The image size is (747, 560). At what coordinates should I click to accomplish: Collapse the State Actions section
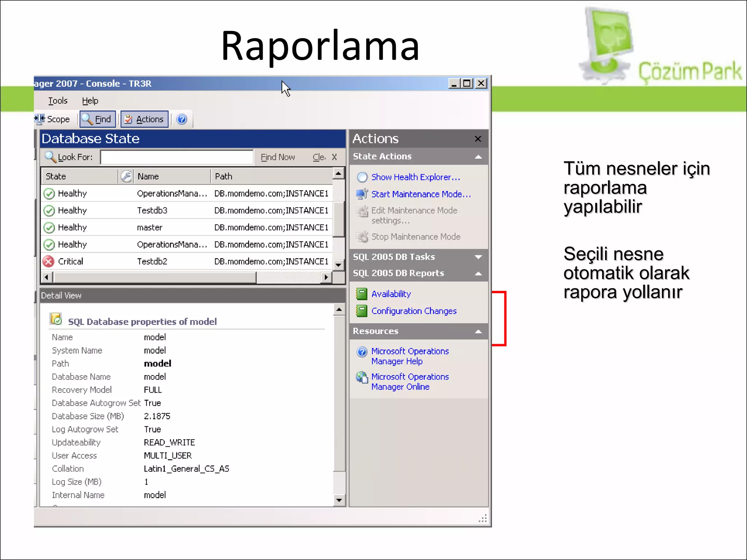pyautogui.click(x=478, y=157)
